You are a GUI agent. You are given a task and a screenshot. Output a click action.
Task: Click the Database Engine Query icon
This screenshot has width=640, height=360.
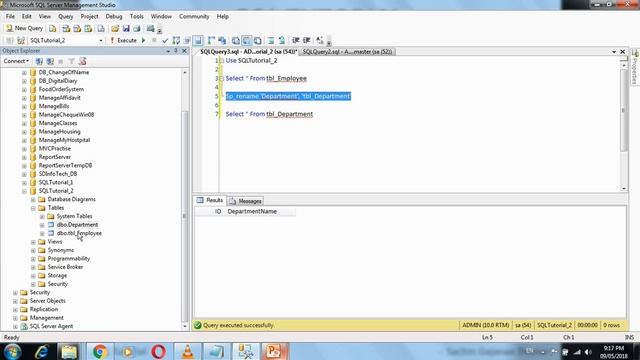53,29
